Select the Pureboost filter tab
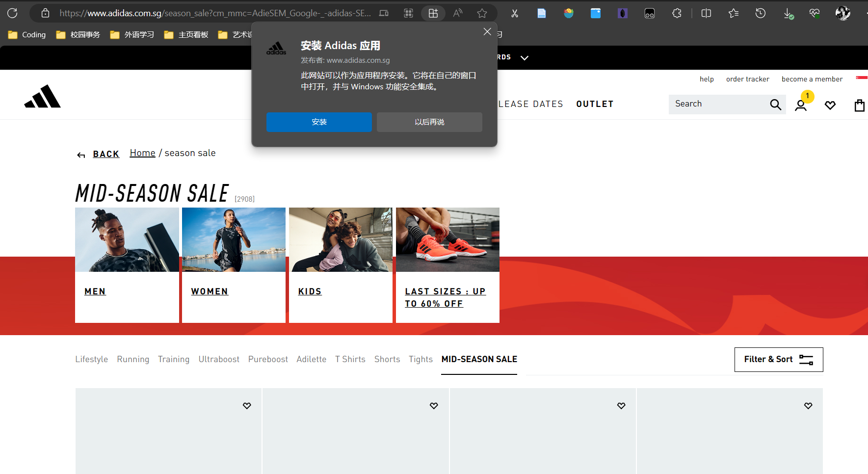This screenshot has width=868, height=474. [x=268, y=359]
